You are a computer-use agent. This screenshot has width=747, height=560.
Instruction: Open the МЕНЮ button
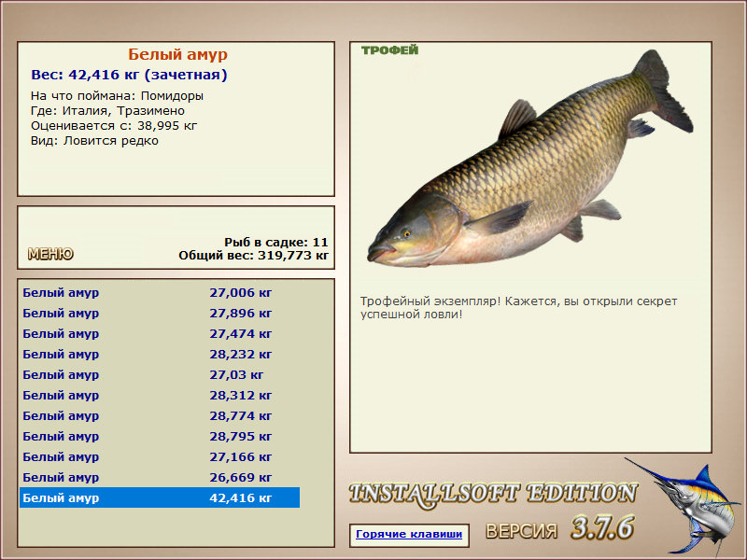50,254
